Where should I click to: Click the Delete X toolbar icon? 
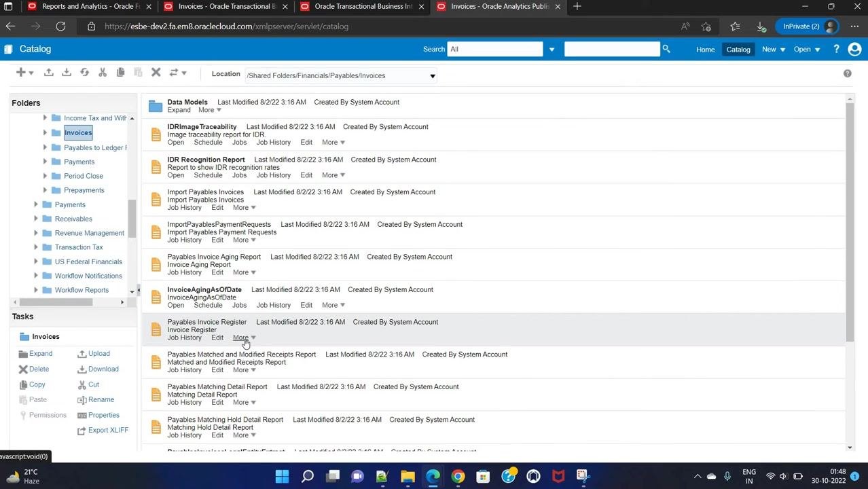[x=156, y=72]
